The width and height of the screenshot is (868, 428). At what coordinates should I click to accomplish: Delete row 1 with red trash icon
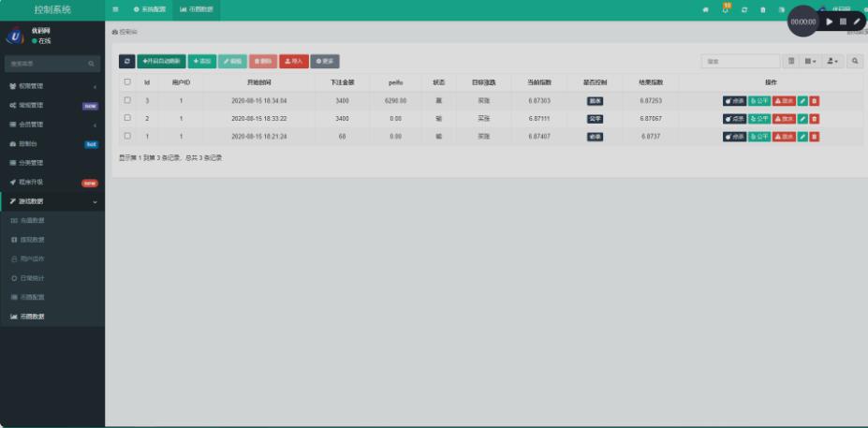click(815, 136)
